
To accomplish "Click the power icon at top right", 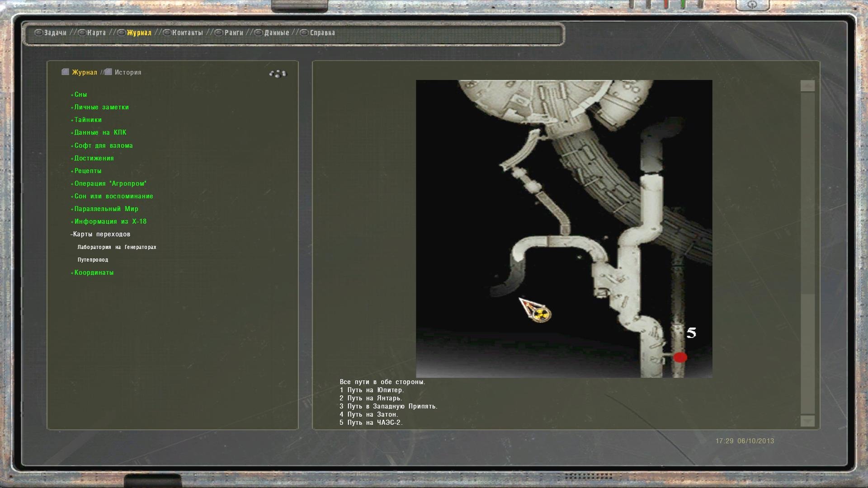I will tap(752, 5).
